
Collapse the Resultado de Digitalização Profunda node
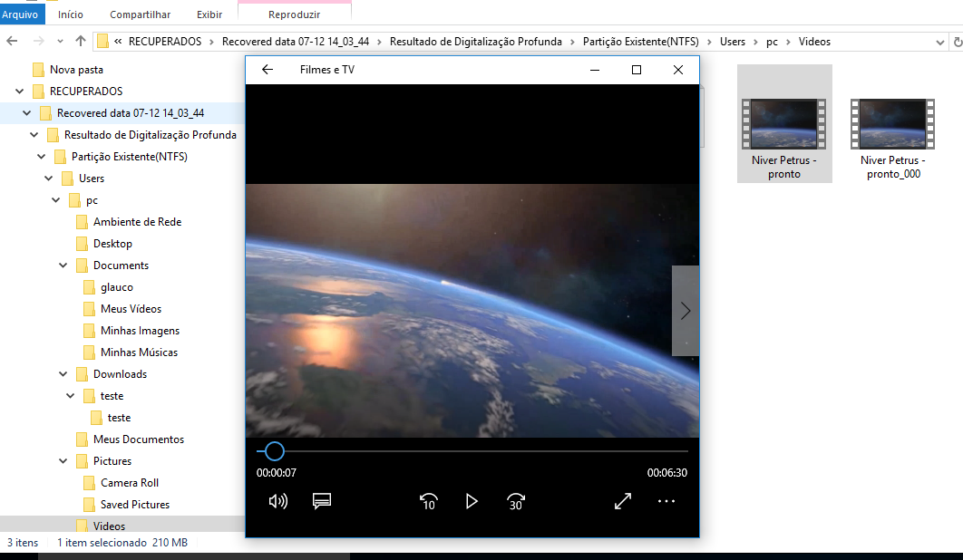point(34,135)
